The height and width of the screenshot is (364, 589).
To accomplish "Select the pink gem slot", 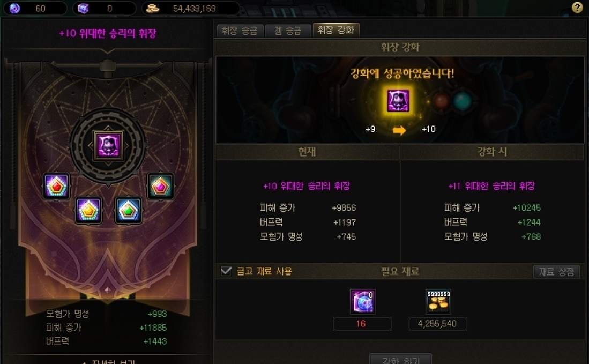I will click(x=160, y=186).
